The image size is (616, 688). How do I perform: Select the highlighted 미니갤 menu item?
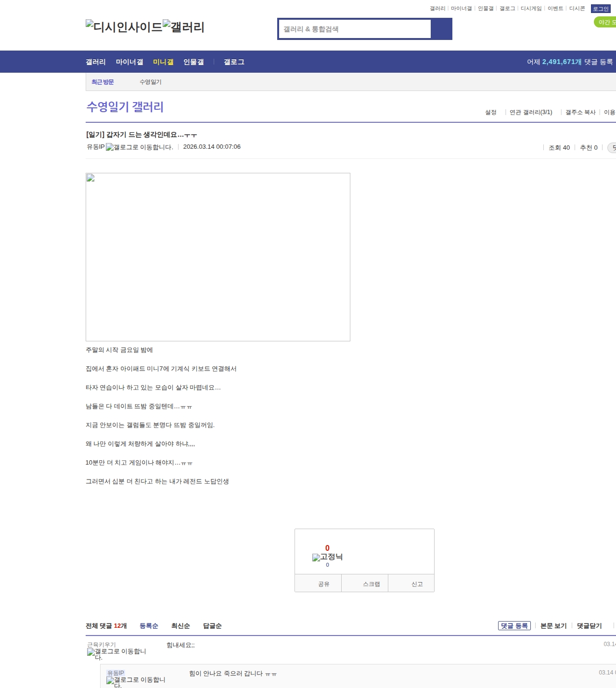tap(163, 62)
